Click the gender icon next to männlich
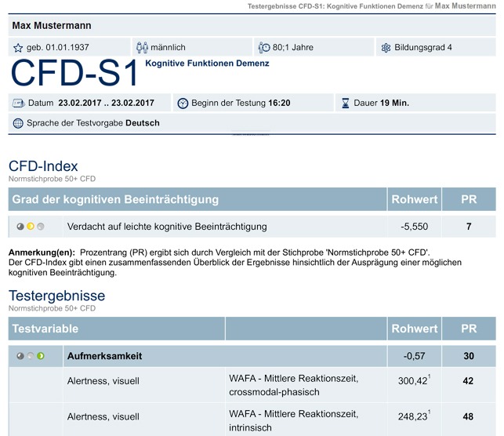The width and height of the screenshot is (504, 436). (142, 48)
